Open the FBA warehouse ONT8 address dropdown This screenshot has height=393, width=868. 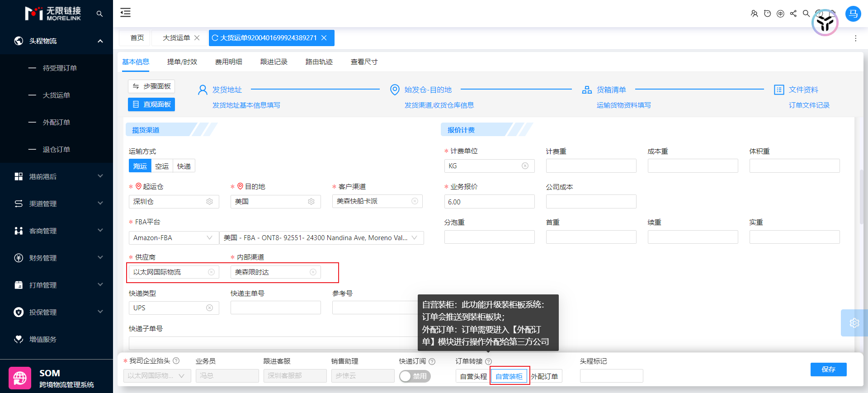coord(322,238)
